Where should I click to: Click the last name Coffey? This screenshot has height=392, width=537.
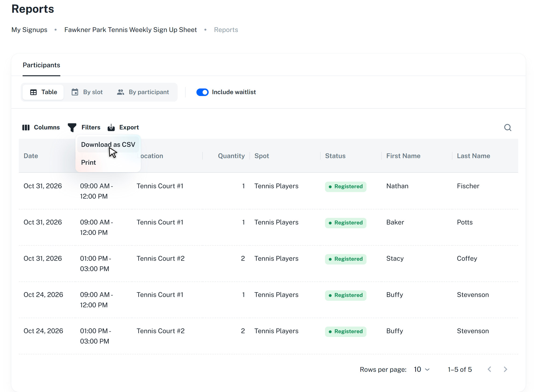click(467, 258)
